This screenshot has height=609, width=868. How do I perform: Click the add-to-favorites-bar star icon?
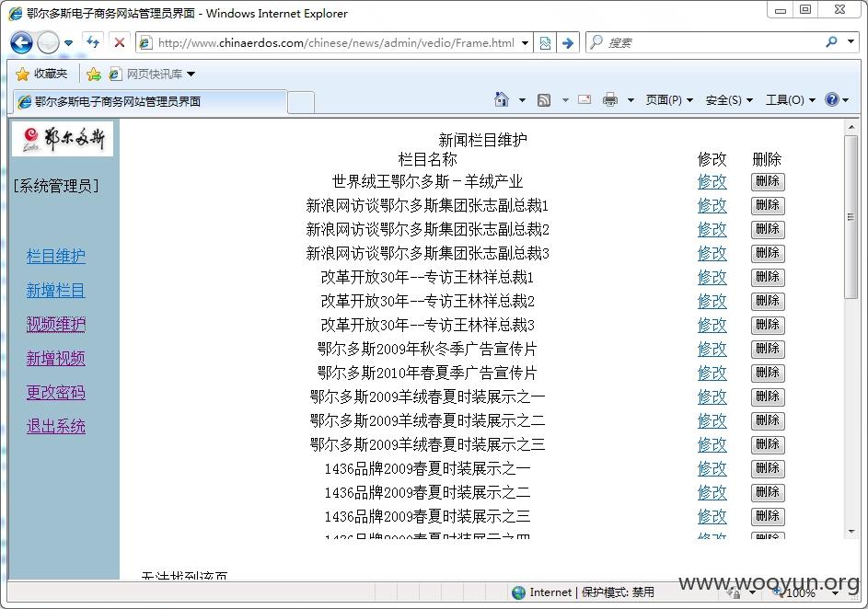click(94, 74)
